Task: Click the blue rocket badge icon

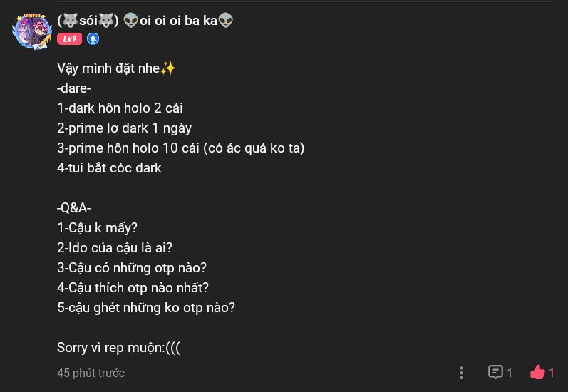Action: (93, 39)
